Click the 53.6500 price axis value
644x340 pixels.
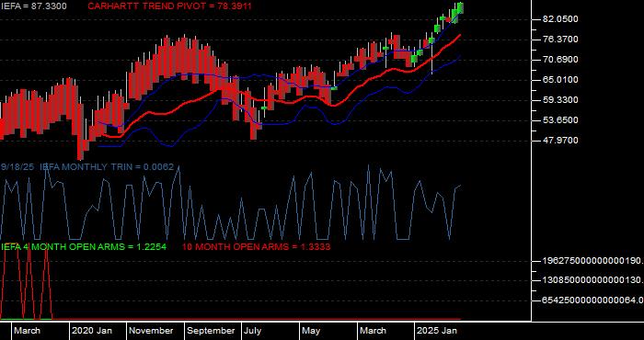pyautogui.click(x=561, y=120)
